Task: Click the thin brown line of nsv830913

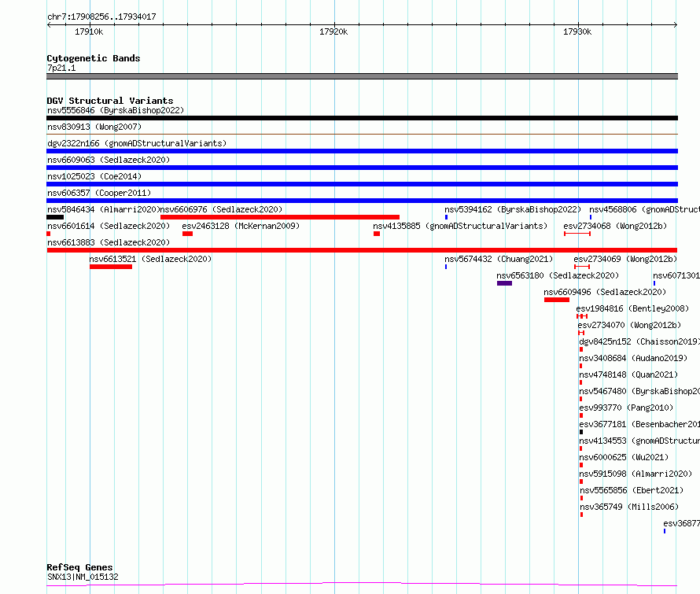Action: [362, 134]
